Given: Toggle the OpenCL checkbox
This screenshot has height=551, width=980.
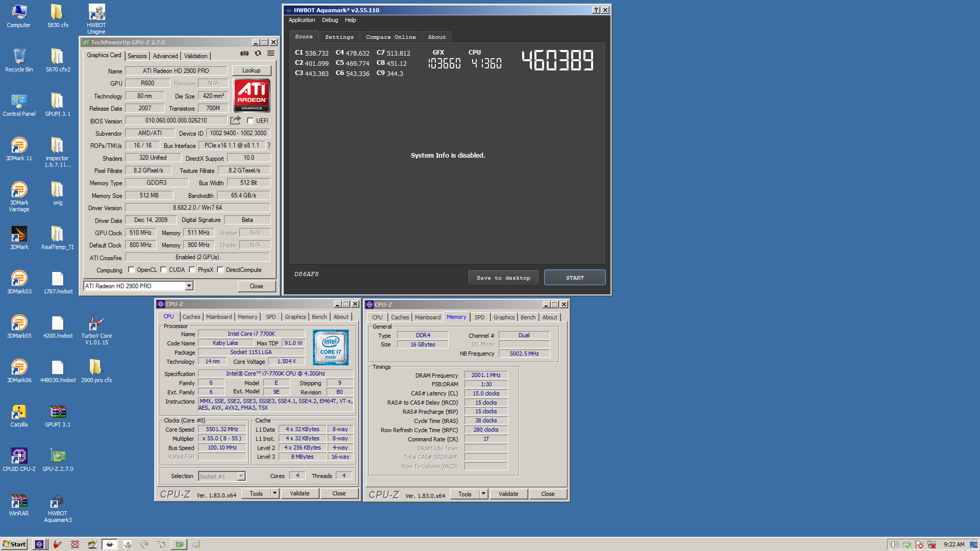Looking at the screenshot, I should (131, 270).
